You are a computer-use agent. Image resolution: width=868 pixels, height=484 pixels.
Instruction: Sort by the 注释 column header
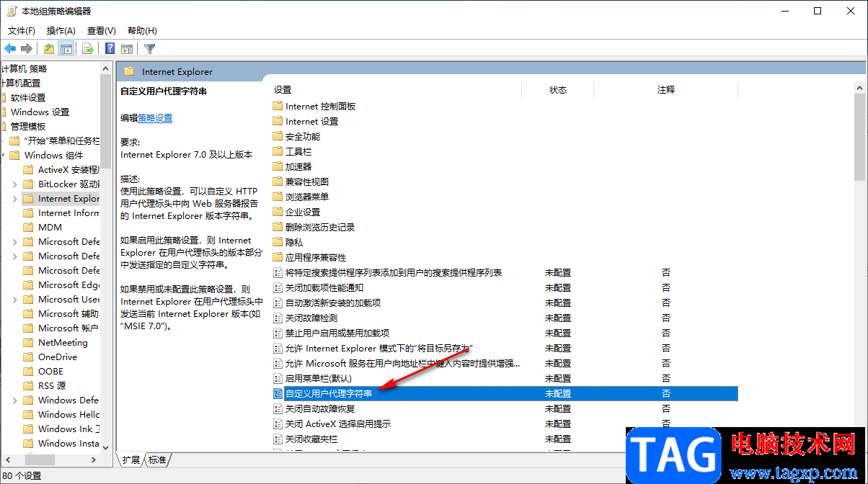(666, 90)
